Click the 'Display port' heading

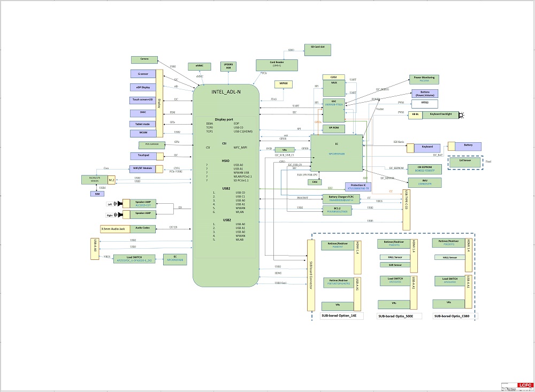point(224,119)
